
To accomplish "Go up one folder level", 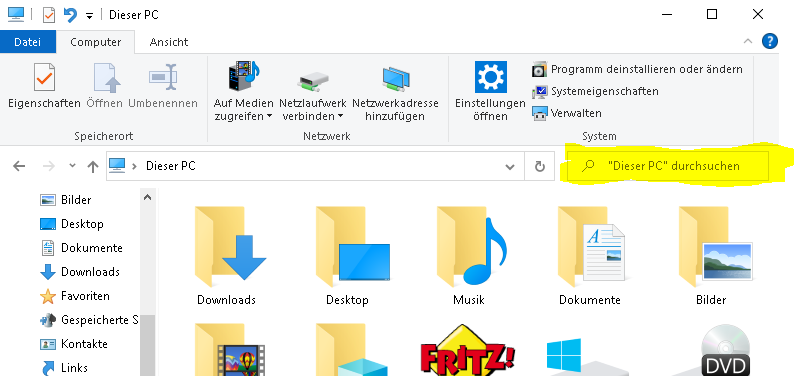I will tap(93, 166).
